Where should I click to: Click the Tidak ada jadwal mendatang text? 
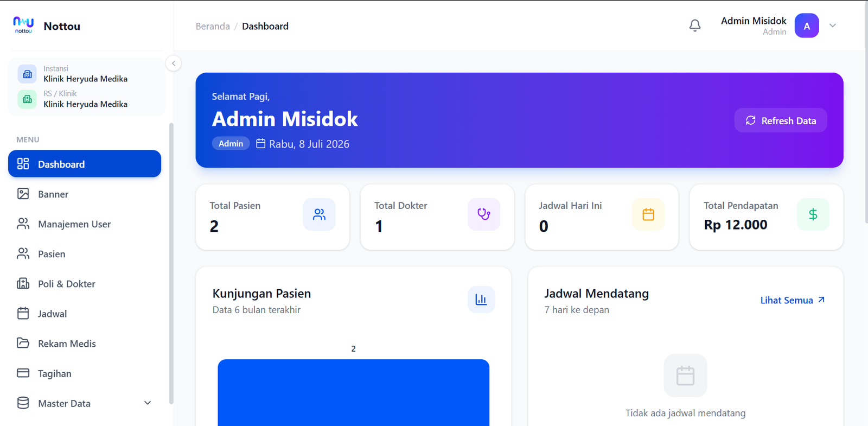click(x=685, y=413)
